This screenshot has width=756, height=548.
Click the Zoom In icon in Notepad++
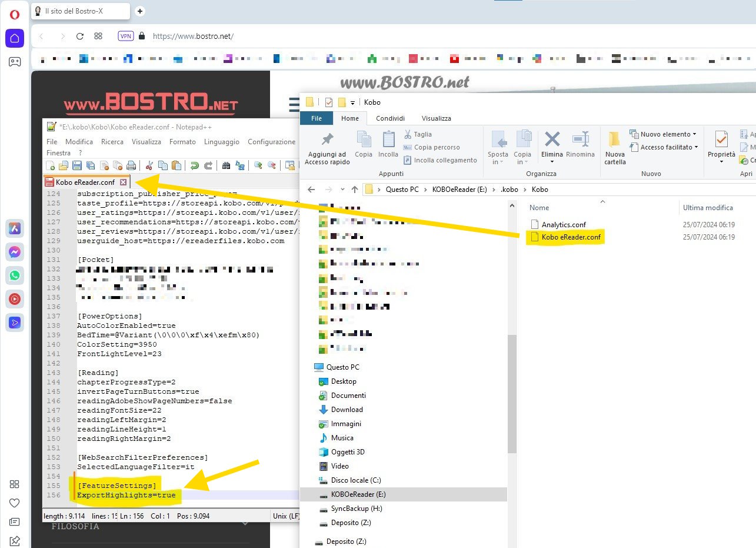[258, 165]
